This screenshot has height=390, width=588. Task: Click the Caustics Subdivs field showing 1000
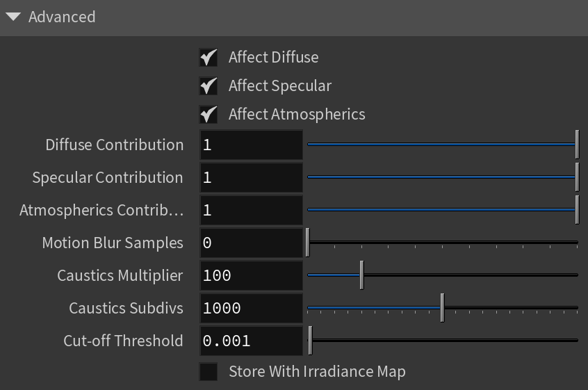(251, 308)
